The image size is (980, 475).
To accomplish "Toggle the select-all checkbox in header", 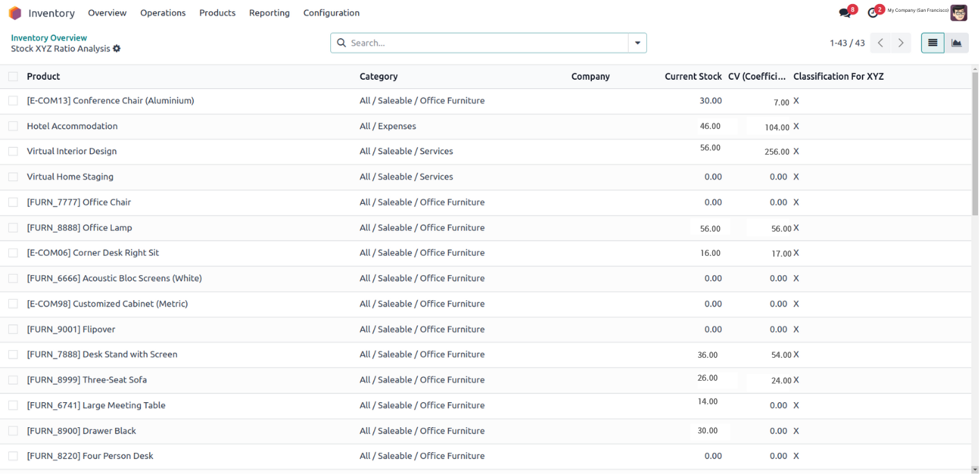I will coord(13,77).
